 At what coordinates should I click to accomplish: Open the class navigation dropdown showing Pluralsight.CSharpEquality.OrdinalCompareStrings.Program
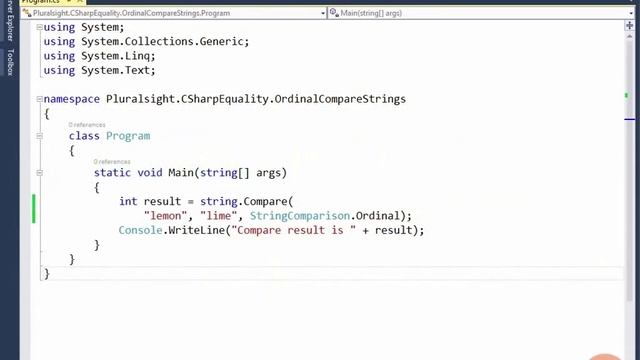pos(173,13)
